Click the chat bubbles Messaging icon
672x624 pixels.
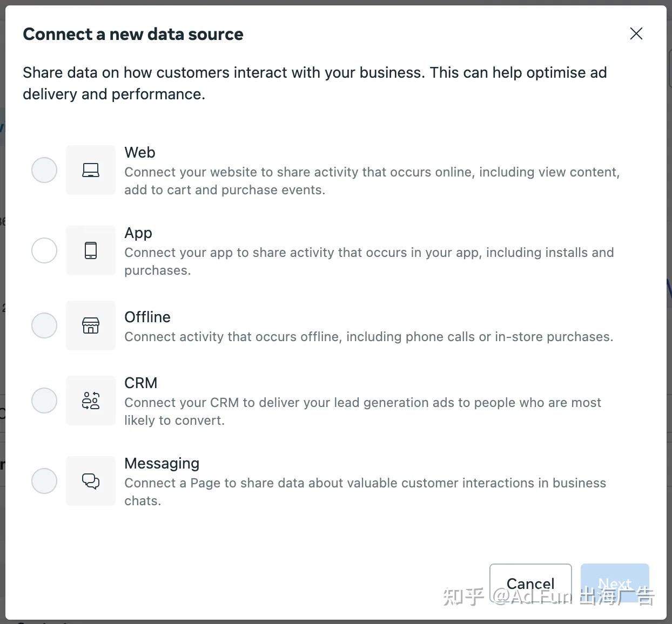(91, 481)
